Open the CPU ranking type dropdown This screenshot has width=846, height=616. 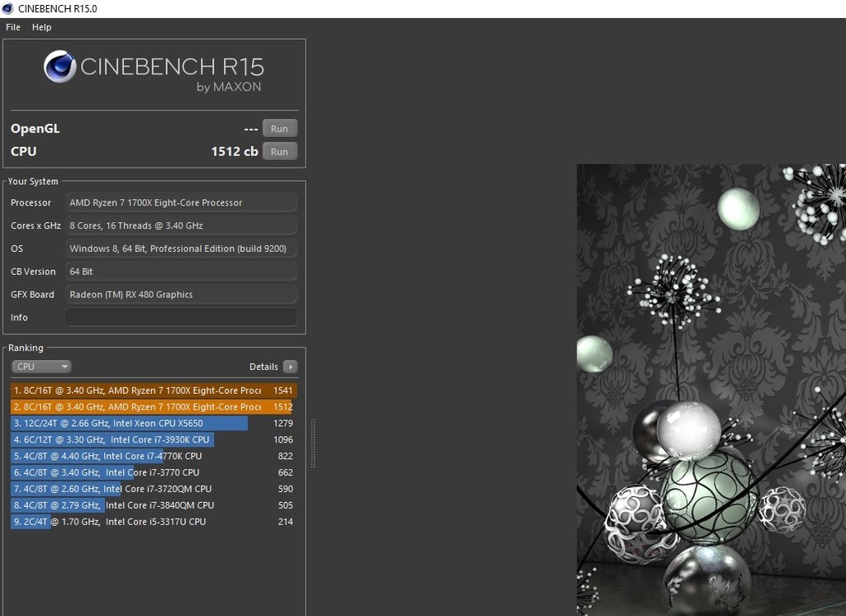tap(41, 367)
